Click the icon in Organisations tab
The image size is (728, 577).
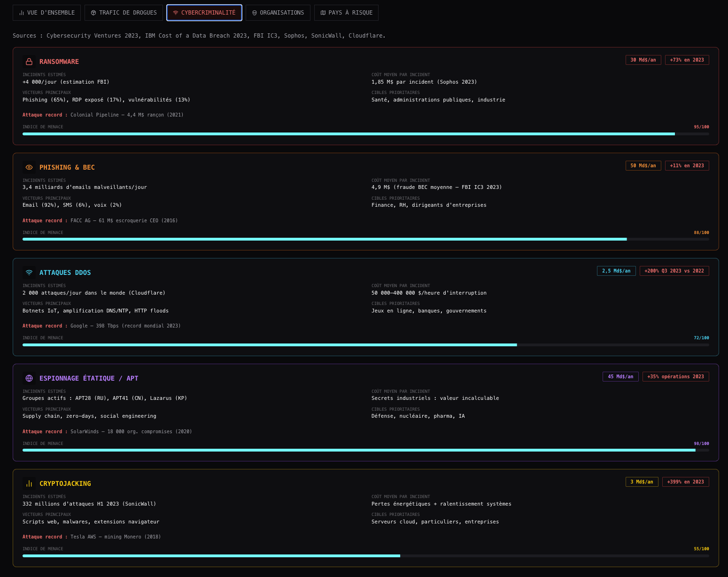pos(255,13)
